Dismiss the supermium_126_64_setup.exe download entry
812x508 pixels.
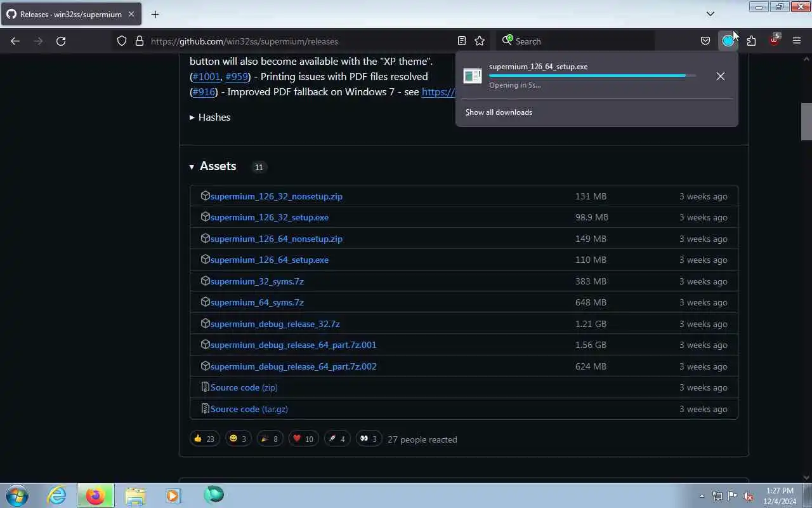(x=721, y=76)
